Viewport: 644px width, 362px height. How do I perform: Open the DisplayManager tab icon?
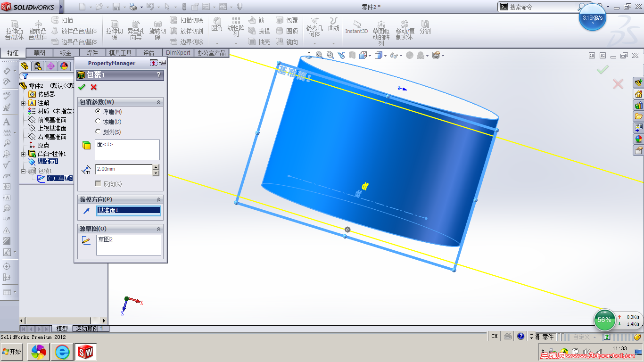point(64,66)
